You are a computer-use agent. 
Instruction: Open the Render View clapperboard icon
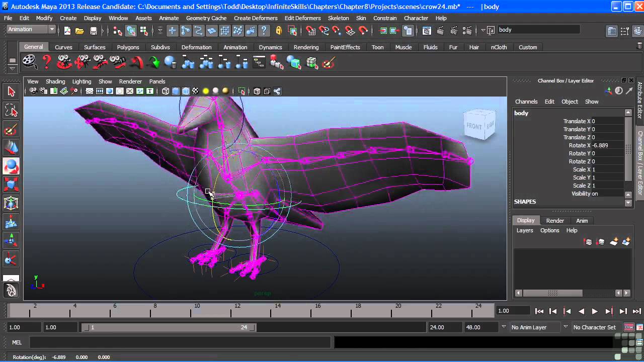coord(427,31)
